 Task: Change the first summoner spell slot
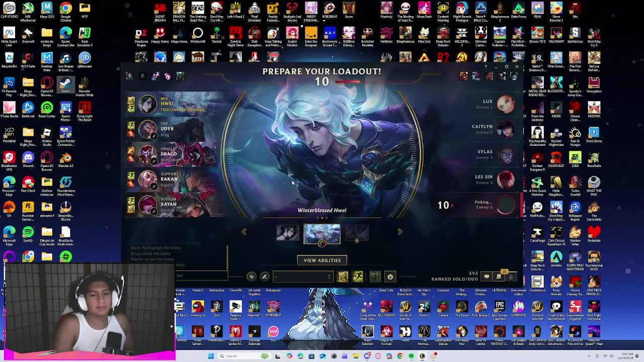coord(343,277)
